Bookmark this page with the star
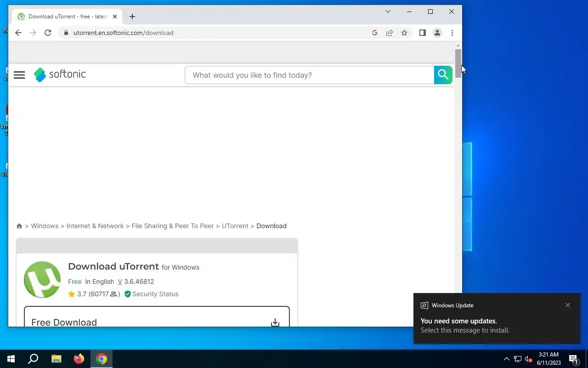The height and width of the screenshot is (368, 588). (404, 33)
